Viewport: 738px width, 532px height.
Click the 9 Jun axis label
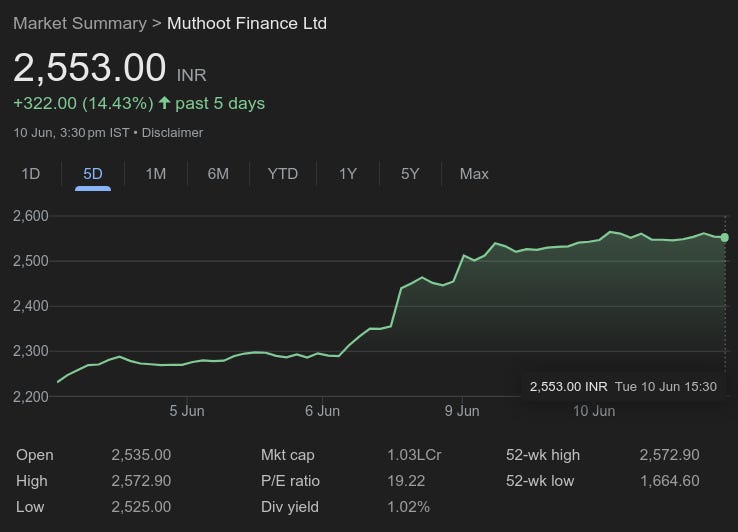pos(462,411)
